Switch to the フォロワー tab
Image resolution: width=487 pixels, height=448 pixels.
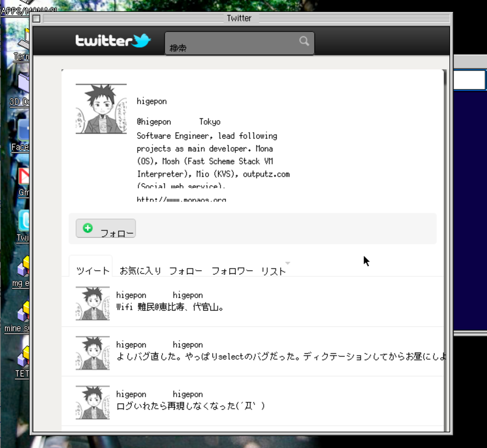pyautogui.click(x=232, y=270)
